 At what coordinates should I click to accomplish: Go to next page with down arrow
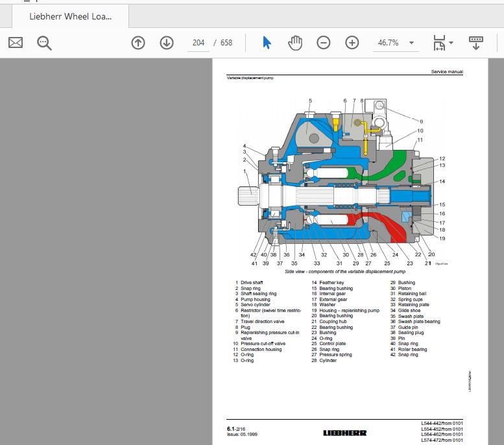pyautogui.click(x=167, y=43)
